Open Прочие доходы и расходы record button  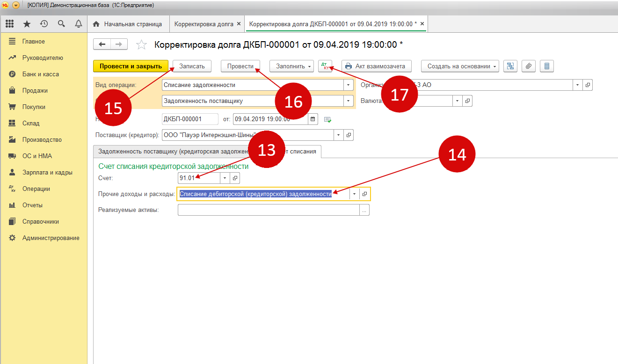tap(364, 194)
